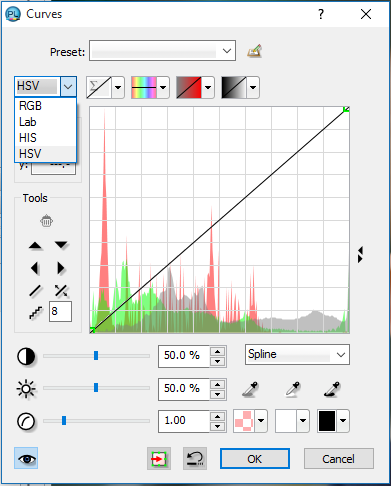391x486 pixels.
Task: Decrease contrast value with down spinner
Action: 218,362
